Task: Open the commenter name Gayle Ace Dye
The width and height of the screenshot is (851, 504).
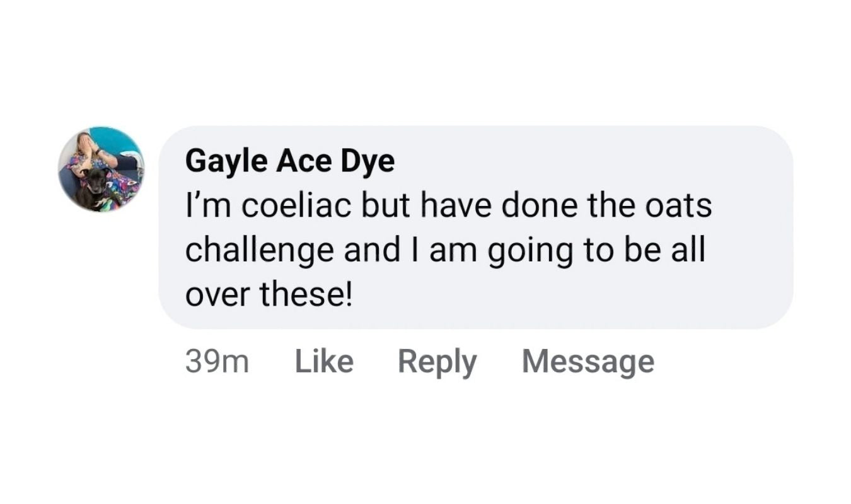Action: [290, 163]
